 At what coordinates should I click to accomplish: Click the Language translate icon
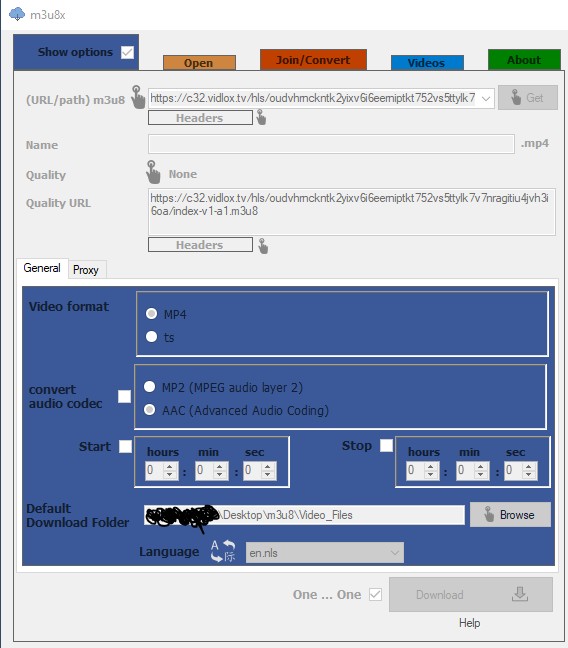(x=222, y=551)
